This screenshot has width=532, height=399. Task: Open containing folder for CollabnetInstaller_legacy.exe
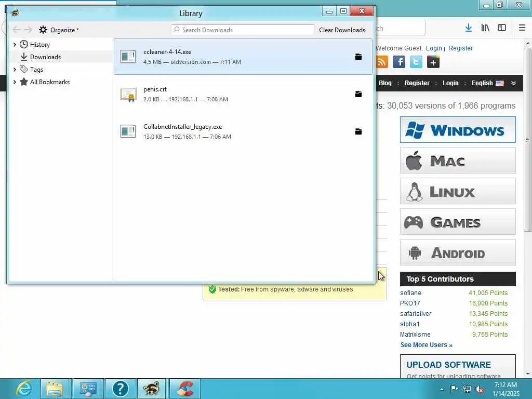(x=358, y=131)
